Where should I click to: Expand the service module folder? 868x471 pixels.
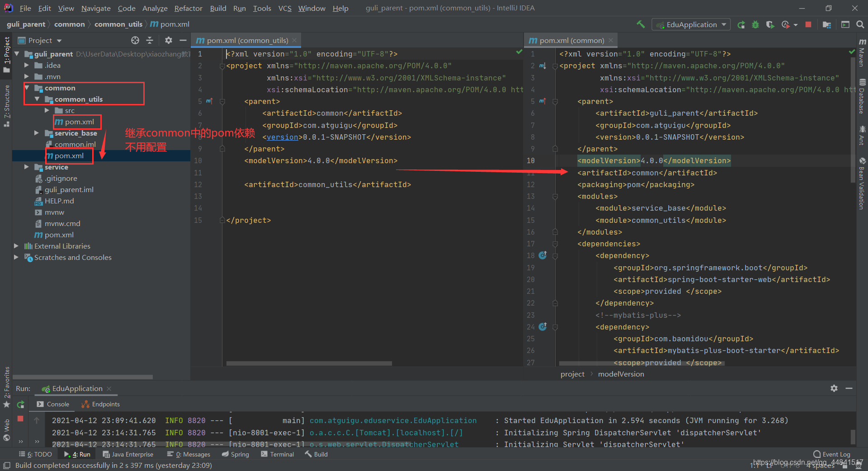(x=27, y=167)
